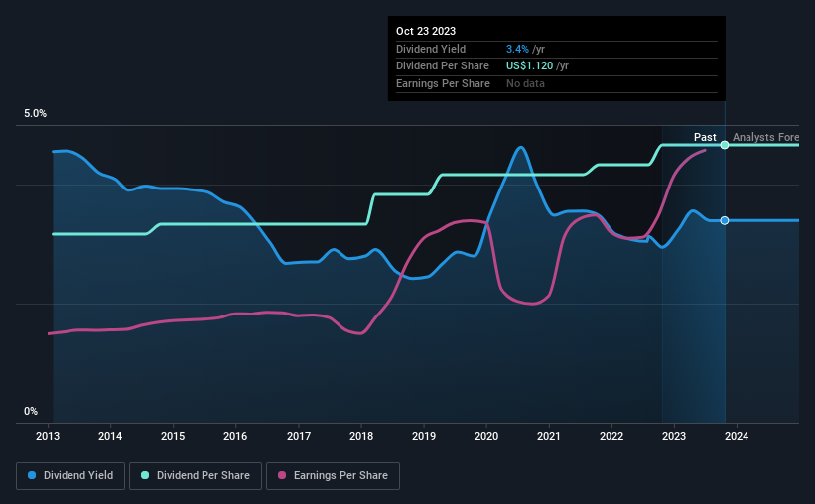
Task: Toggle the Dividend Yield legend series
Action: (70, 476)
